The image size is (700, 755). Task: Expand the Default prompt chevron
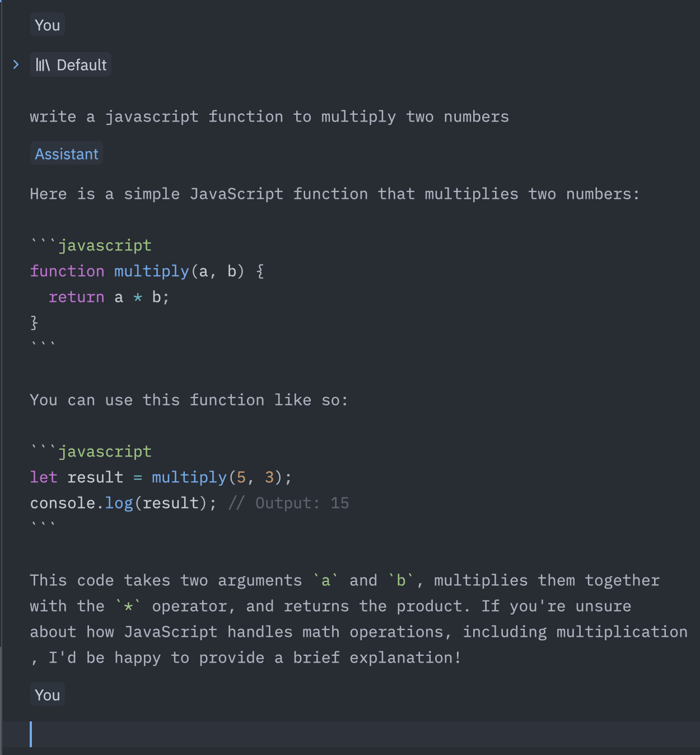tap(16, 65)
